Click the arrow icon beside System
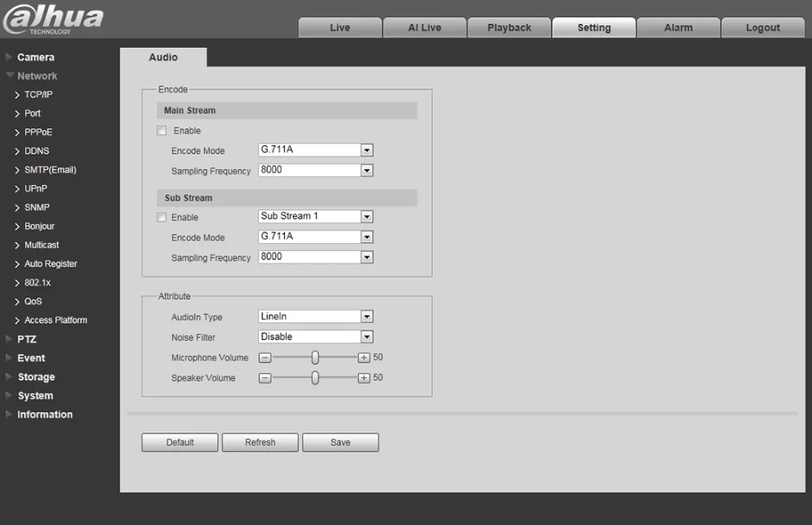This screenshot has width=812, height=525. (x=9, y=396)
